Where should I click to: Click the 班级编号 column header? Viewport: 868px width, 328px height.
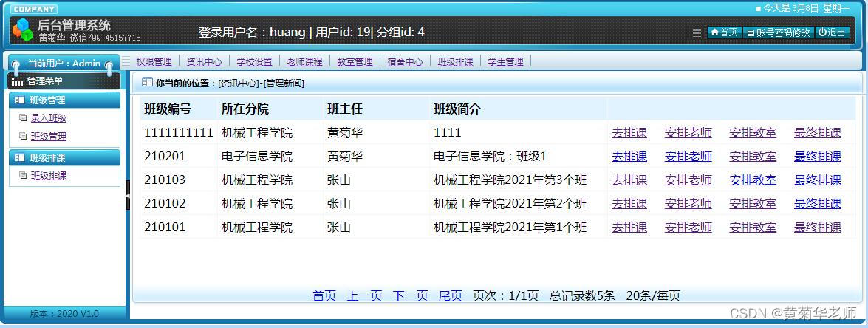pos(168,109)
